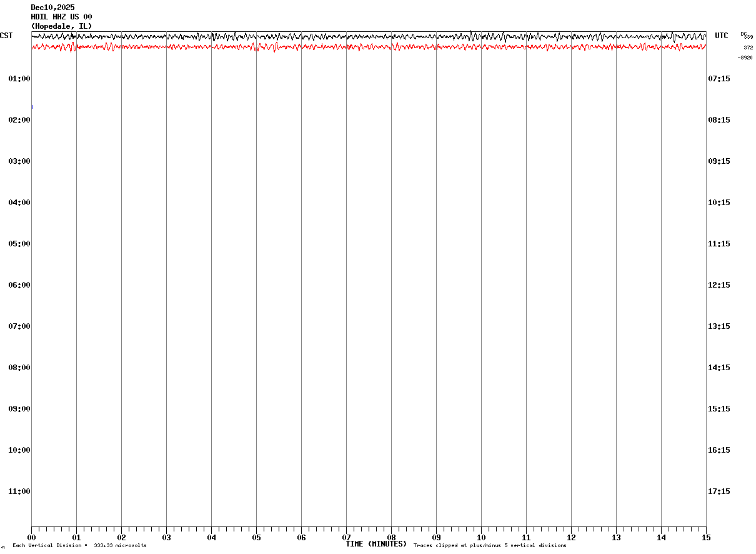Image resolution: width=756 pixels, height=554 pixels.
Task: Click the UTC row label 15:15
Action: coord(719,409)
